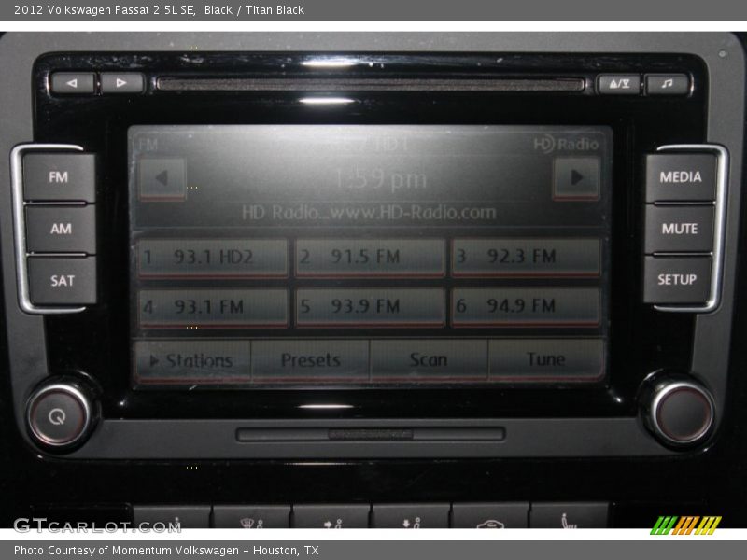747x560 pixels.
Task: Open the Tune option
Action: pyautogui.click(x=546, y=359)
